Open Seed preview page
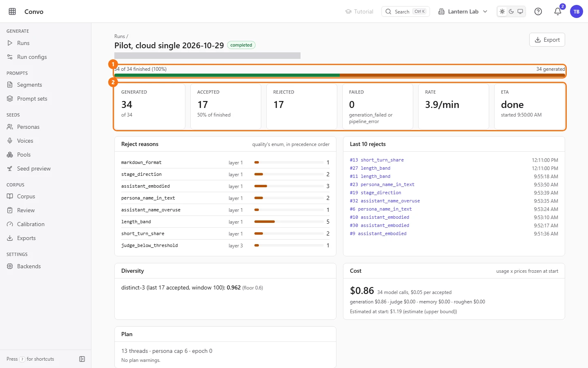 (x=45, y=168)
